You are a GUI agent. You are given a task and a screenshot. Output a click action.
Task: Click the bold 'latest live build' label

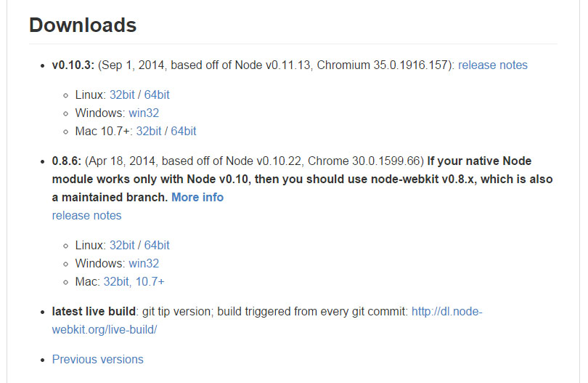94,311
